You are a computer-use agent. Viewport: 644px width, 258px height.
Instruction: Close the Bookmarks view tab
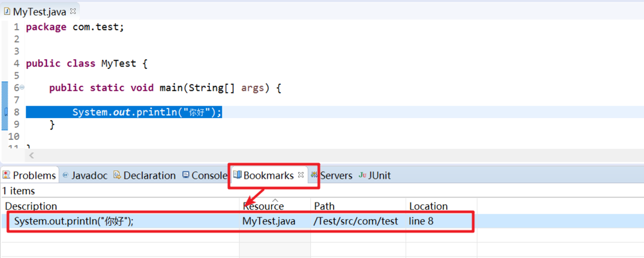(301, 175)
